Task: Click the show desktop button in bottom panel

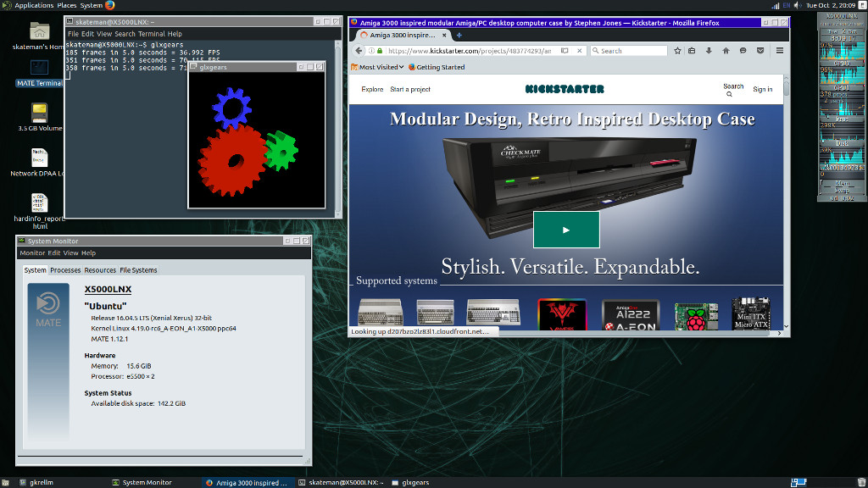Action: click(x=5, y=482)
